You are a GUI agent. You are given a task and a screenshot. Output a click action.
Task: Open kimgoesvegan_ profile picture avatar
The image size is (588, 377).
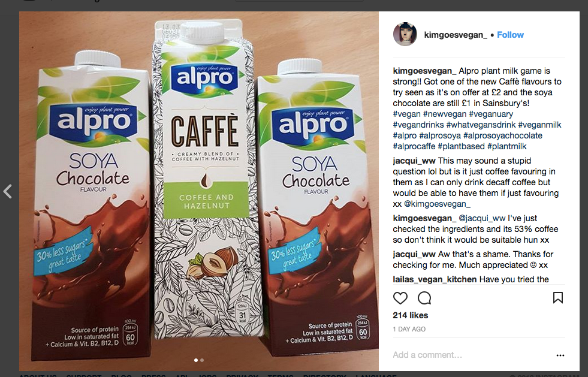pyautogui.click(x=405, y=35)
